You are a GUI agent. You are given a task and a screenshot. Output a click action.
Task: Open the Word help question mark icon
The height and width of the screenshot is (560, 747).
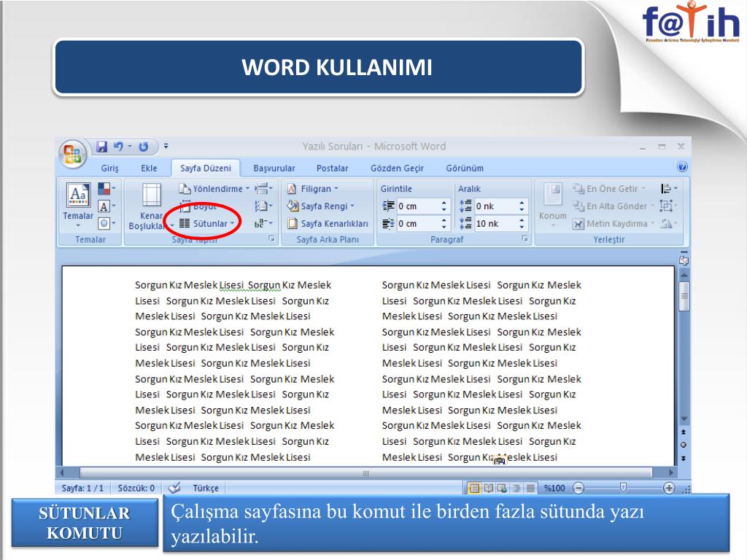point(682,167)
